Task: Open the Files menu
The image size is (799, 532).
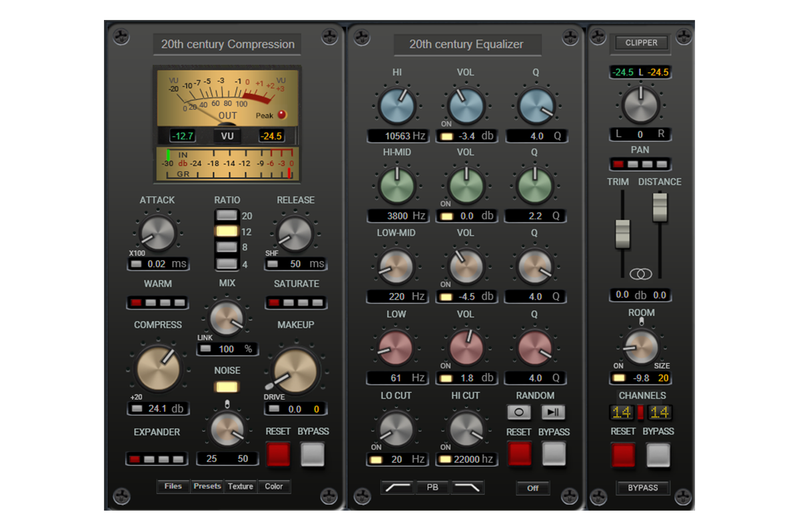Action: click(x=173, y=487)
